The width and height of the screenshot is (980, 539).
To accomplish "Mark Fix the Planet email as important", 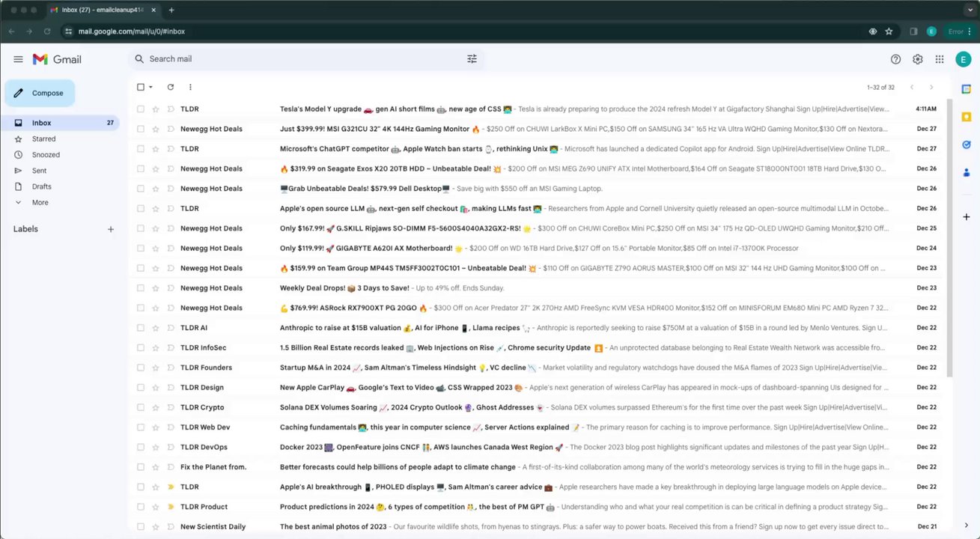I will tap(171, 467).
